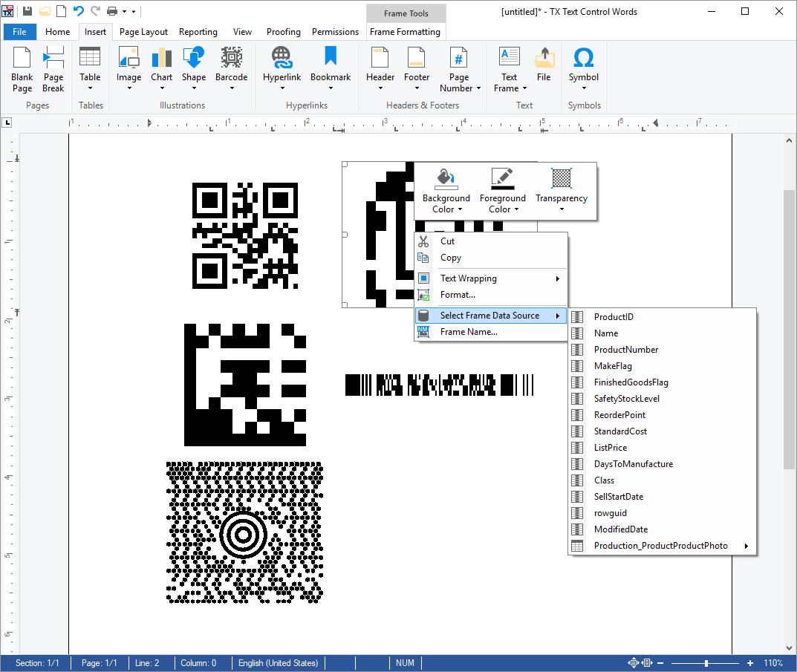The height and width of the screenshot is (672, 797).
Task: Print via quick access toolbar icon
Action: (112, 11)
